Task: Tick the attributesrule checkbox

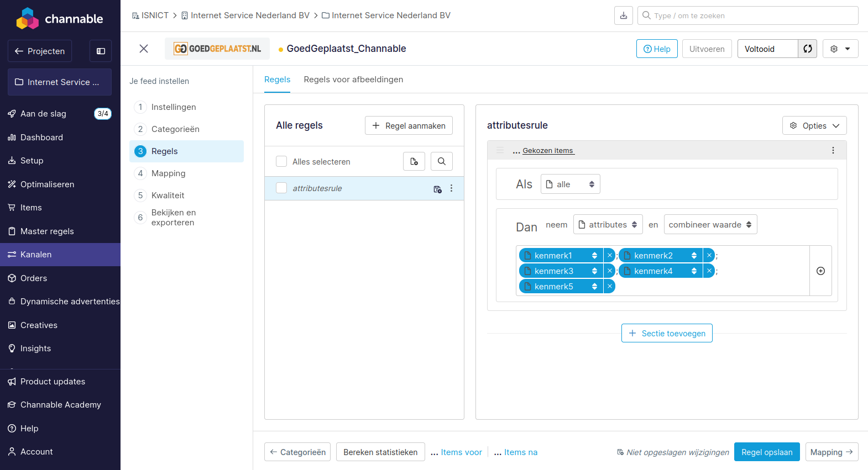Action: 281,188
